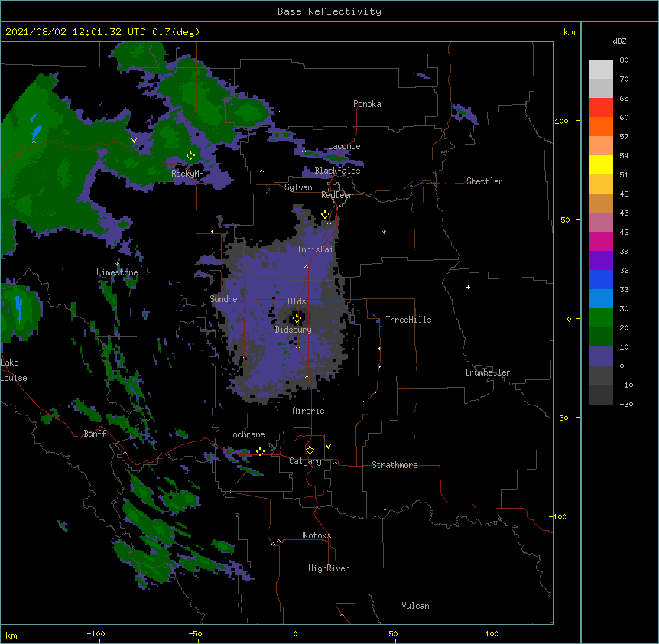Click the white asterisk marker east of Innisfail
659x644 pixels.
[x=384, y=232]
